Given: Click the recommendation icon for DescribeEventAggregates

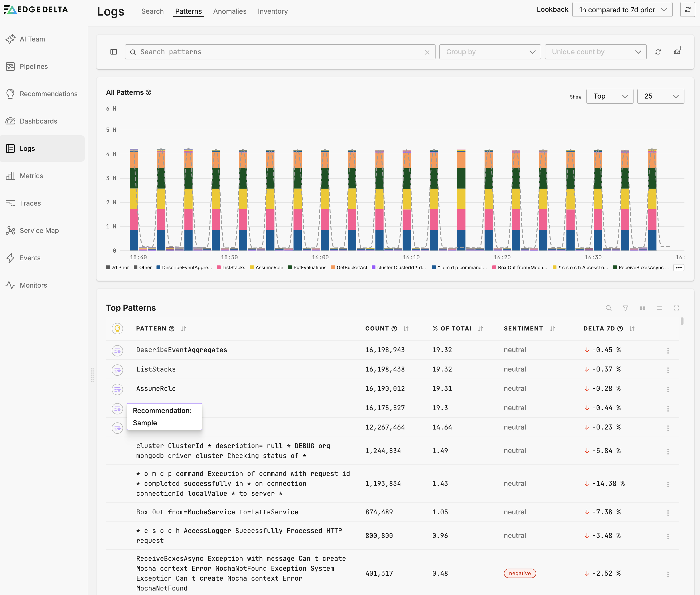Looking at the screenshot, I should tap(117, 351).
